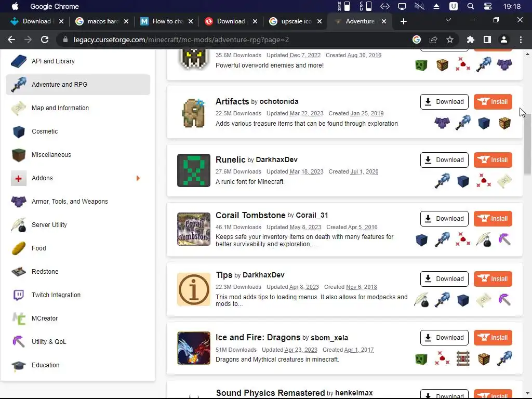The width and height of the screenshot is (532, 399).
Task: Select Adventure and RPG sidebar icon
Action: tap(19, 85)
